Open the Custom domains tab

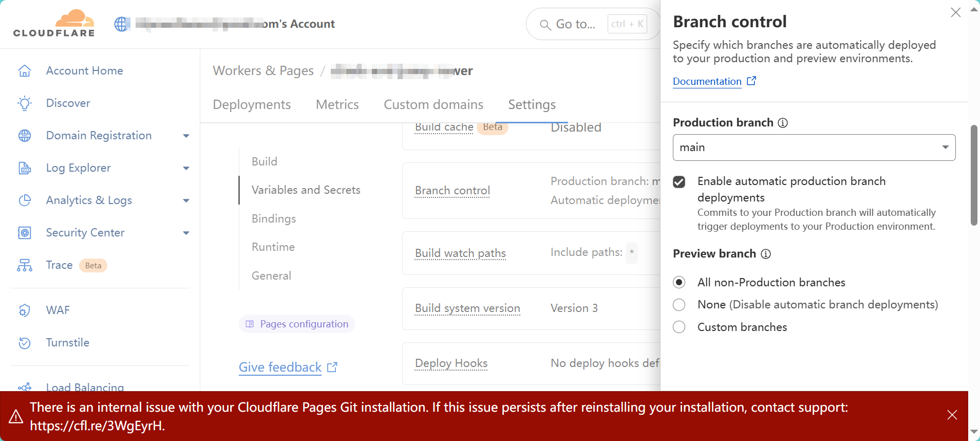[434, 105]
